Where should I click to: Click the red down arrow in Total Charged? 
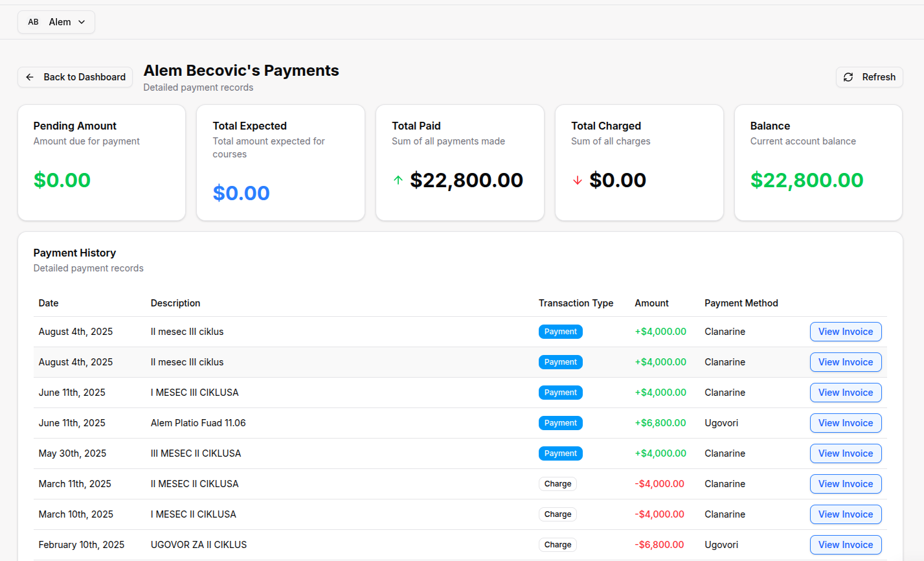[x=578, y=180]
